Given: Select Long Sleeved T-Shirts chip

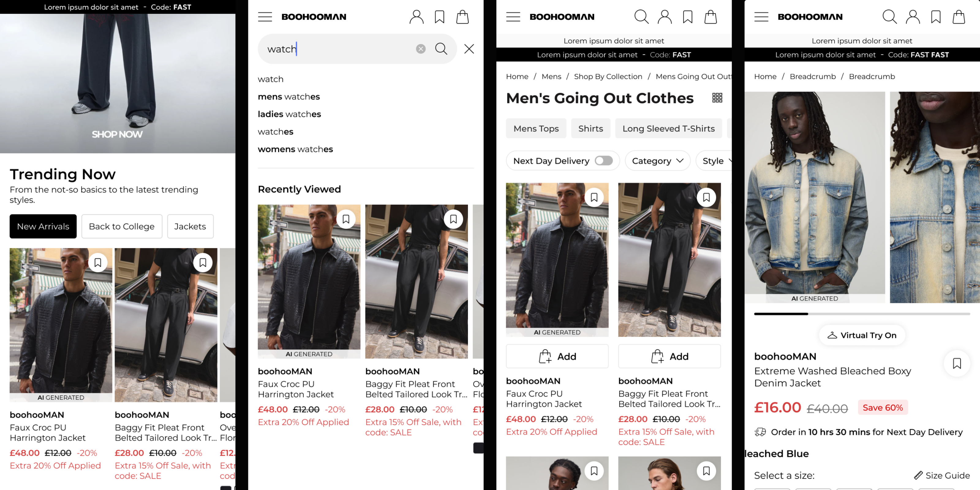Looking at the screenshot, I should pos(669,129).
